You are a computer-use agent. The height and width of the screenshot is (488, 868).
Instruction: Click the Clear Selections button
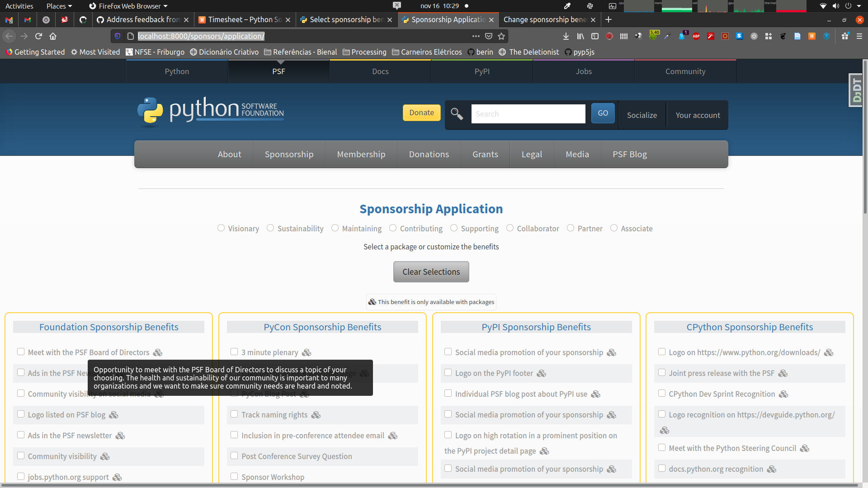tap(431, 272)
